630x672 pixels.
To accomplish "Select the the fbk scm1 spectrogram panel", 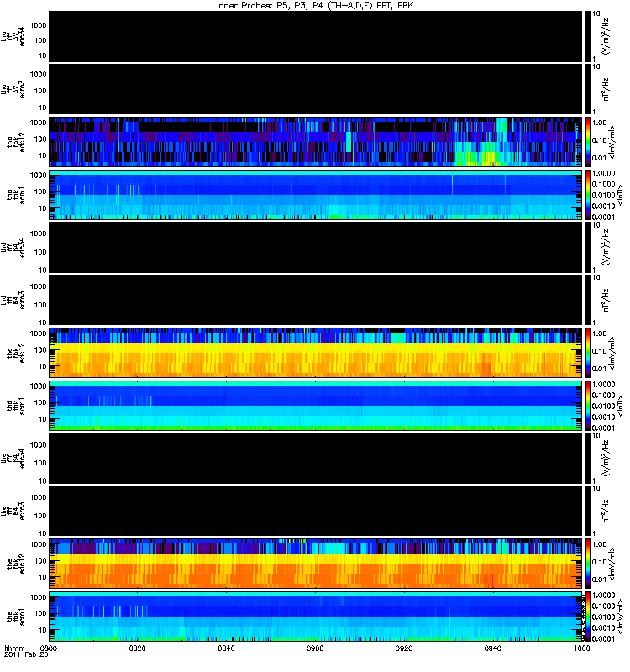I will pos(316,617).
